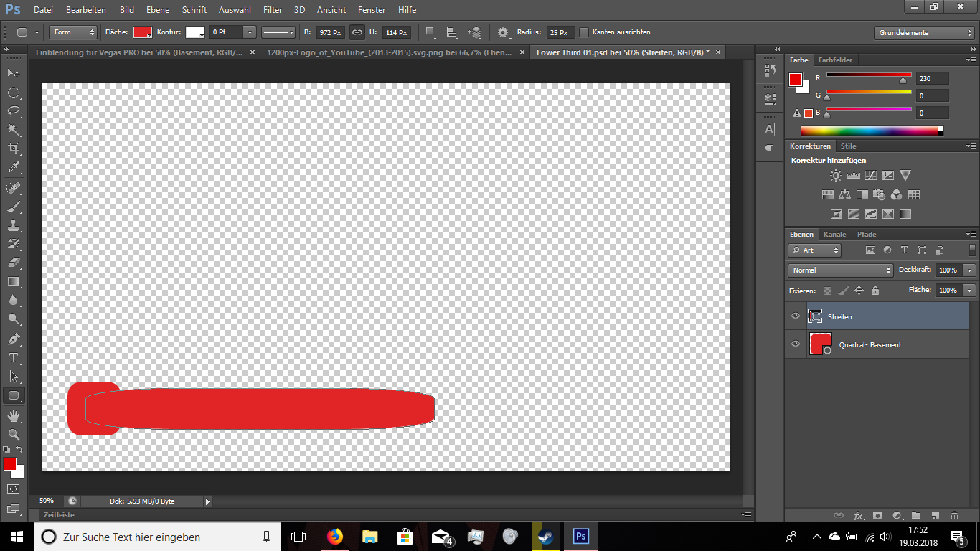This screenshot has height=551, width=980.
Task: Select the Lasso tool
Action: [13, 111]
